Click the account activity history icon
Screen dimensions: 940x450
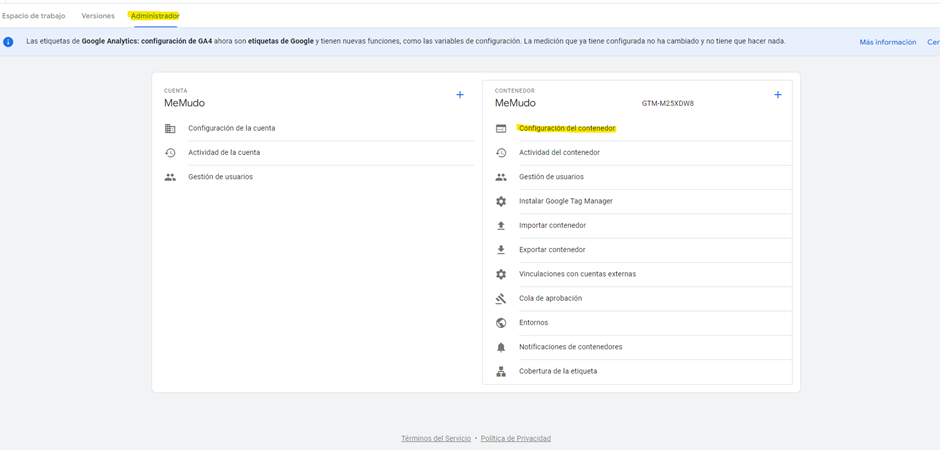pos(170,153)
